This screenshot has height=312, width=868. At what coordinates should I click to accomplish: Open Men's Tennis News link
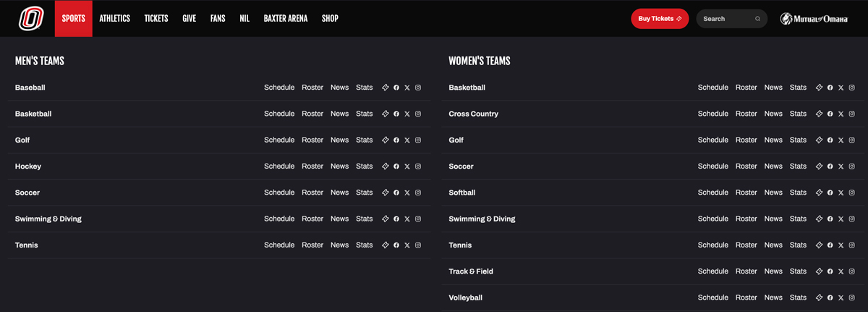tap(339, 245)
